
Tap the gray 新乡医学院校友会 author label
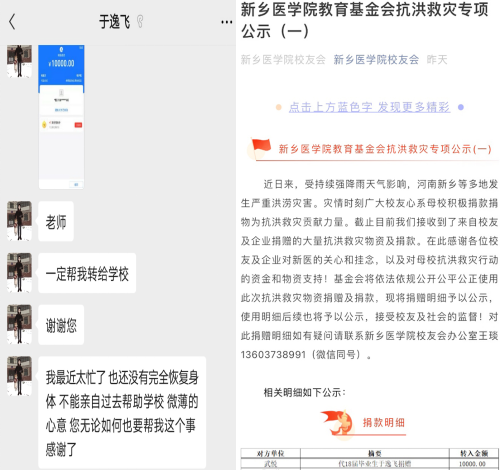point(283,60)
